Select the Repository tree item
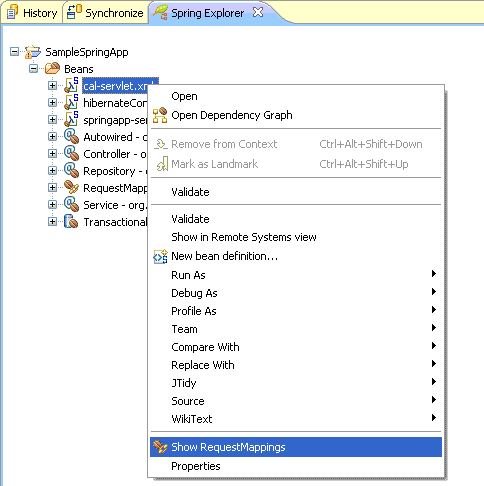The image size is (484, 486). pyautogui.click(x=115, y=171)
